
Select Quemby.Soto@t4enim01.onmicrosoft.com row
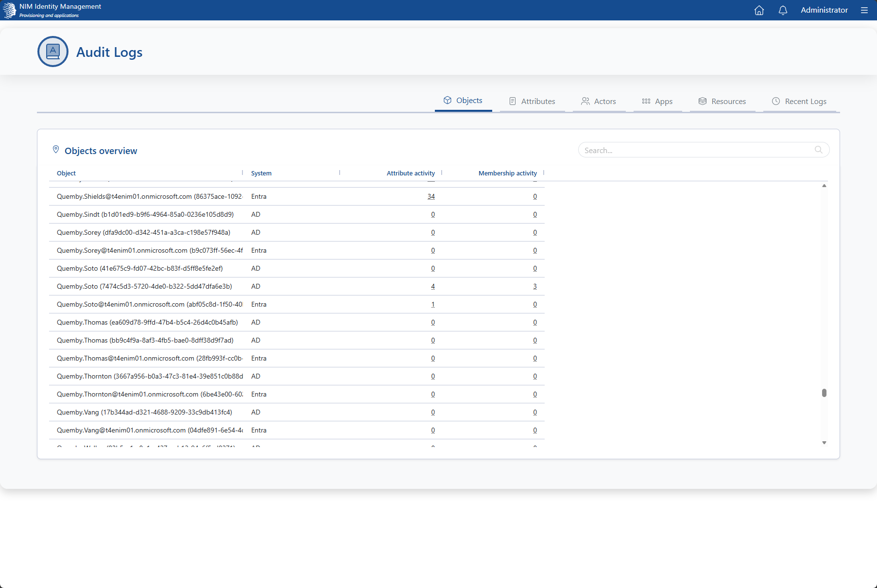297,304
